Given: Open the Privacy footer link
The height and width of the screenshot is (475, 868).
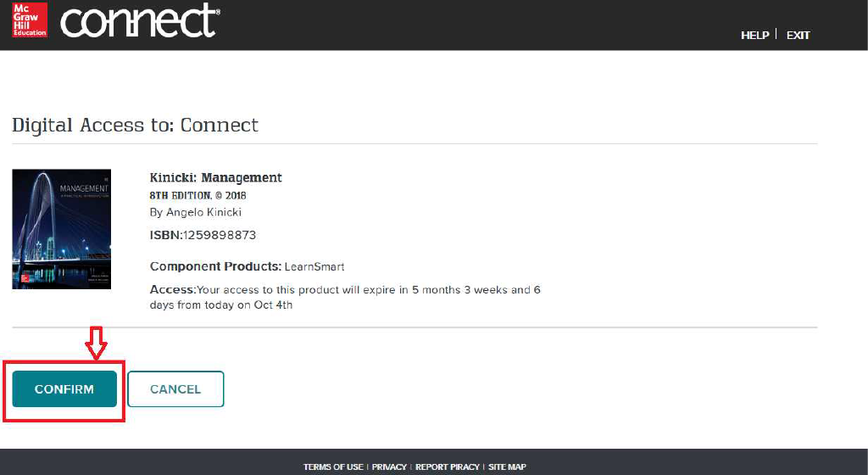Looking at the screenshot, I should pyautogui.click(x=389, y=467).
